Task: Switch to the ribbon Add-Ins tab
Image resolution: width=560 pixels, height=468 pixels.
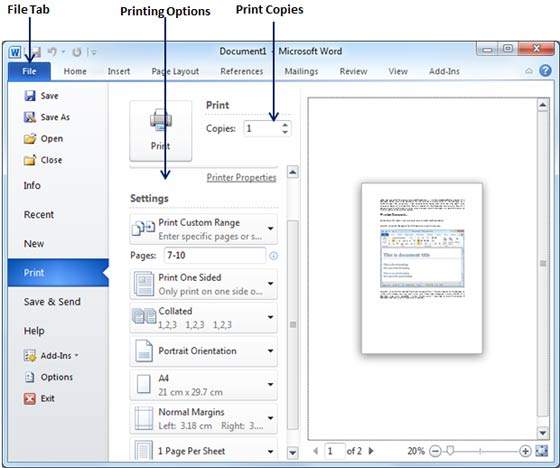Action: tap(444, 71)
